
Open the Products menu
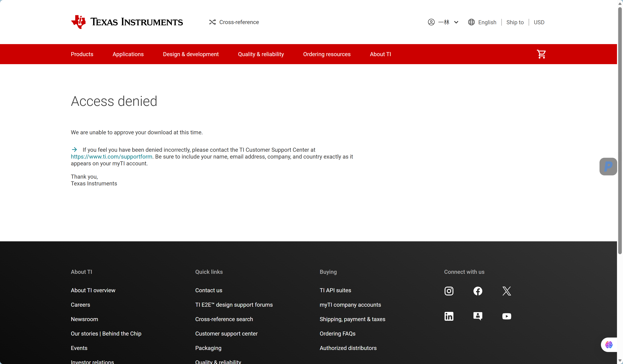point(82,54)
